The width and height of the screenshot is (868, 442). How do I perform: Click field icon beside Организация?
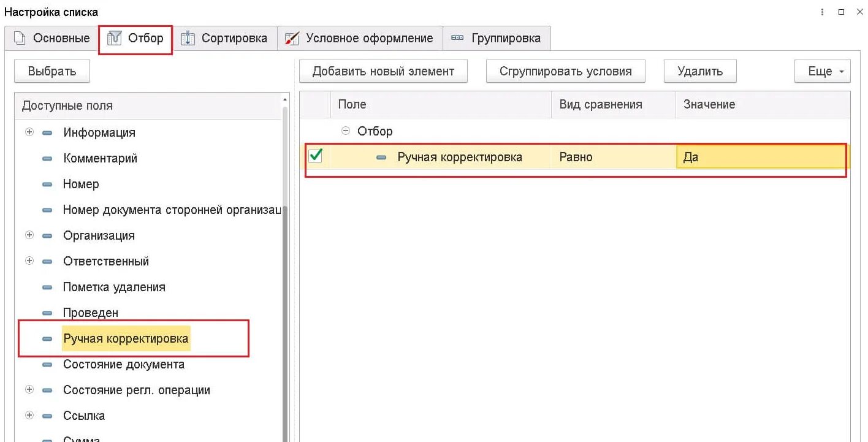(47, 236)
